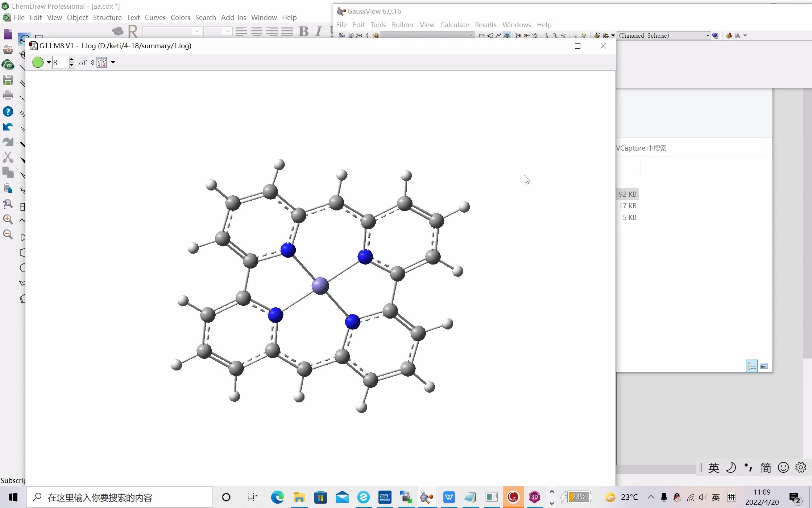Click the Help button in GaussView
Viewport: 812px width, 508px height.
[544, 25]
